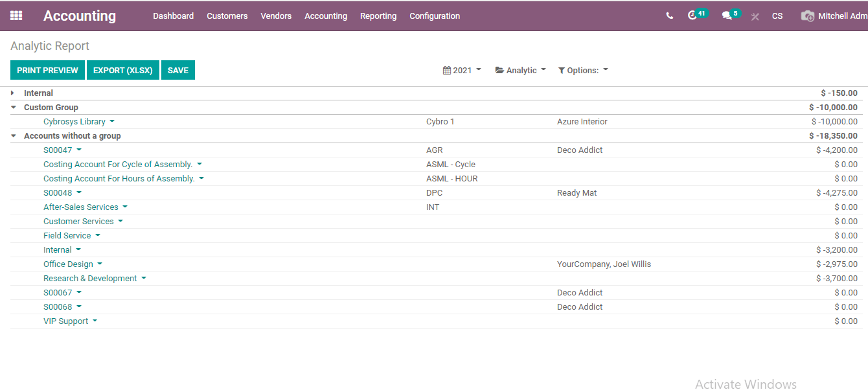Viewport: 868px width, 392px height.
Task: Export report via EXPORT (XLSX) button
Action: 123,70
